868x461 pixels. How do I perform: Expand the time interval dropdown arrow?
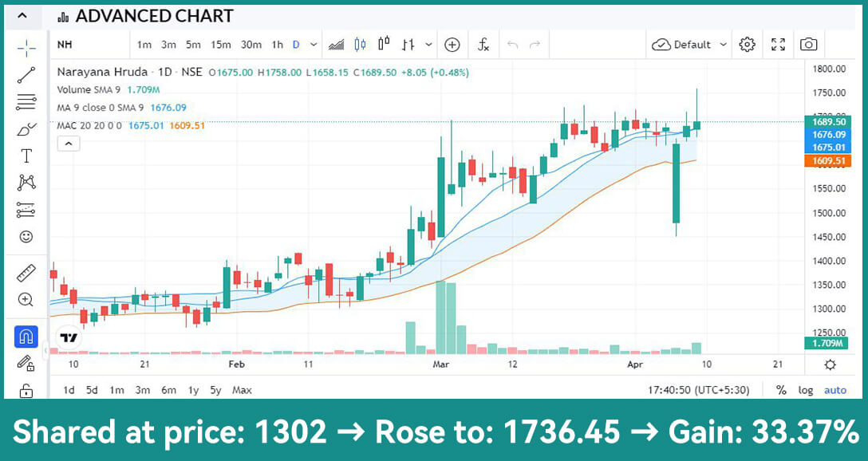pos(314,45)
